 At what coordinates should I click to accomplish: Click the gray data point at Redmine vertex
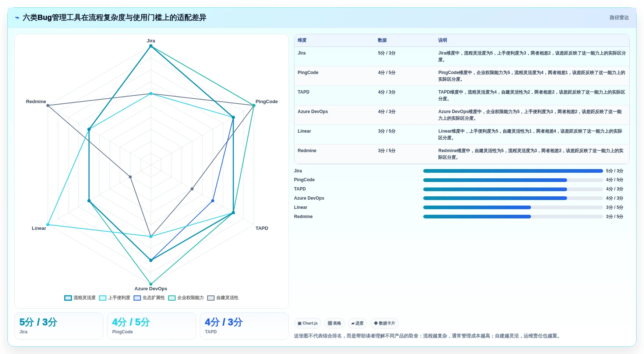pyautogui.click(x=48, y=106)
